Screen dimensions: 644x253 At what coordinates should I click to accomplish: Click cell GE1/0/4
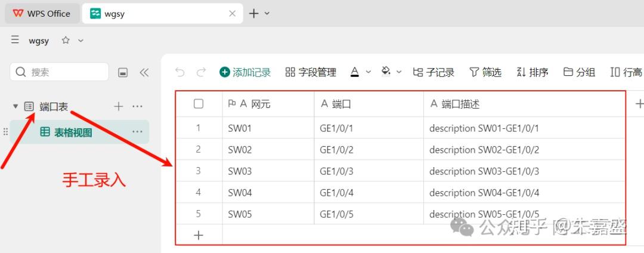point(369,193)
